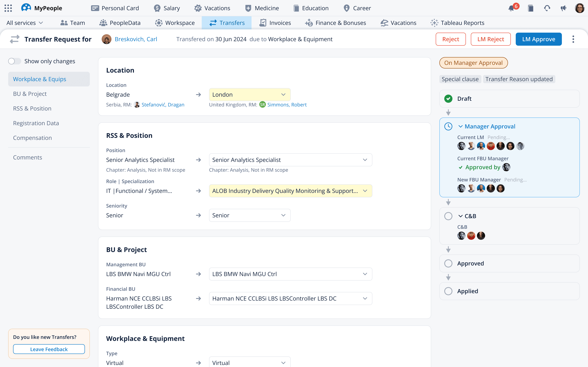Expand the All services dropdown
This screenshot has width=588, height=367.
coord(24,23)
